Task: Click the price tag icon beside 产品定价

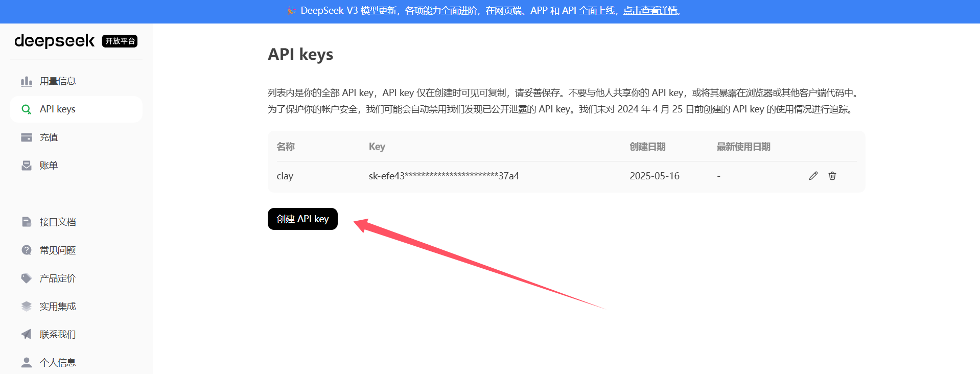Action: tap(27, 278)
